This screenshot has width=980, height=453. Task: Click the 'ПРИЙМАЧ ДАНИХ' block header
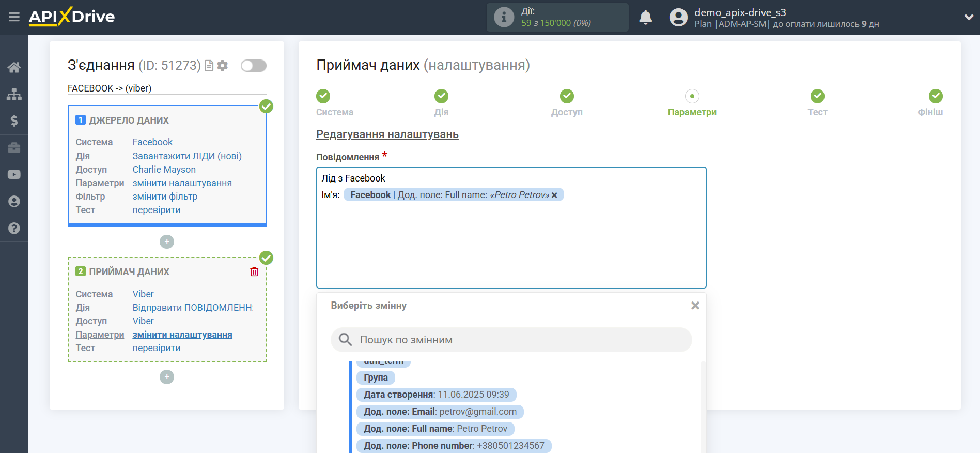129,272
